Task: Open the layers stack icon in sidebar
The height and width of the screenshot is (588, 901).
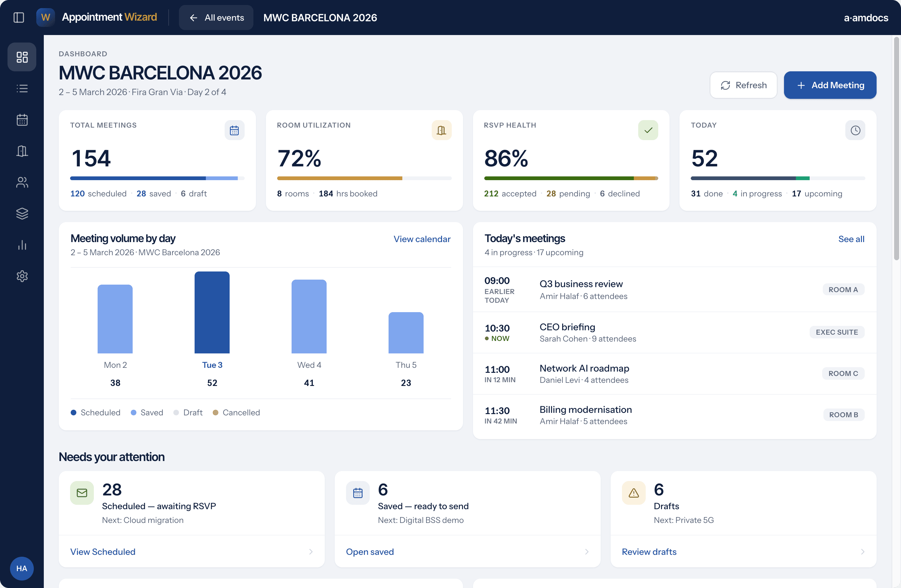Action: (x=22, y=214)
